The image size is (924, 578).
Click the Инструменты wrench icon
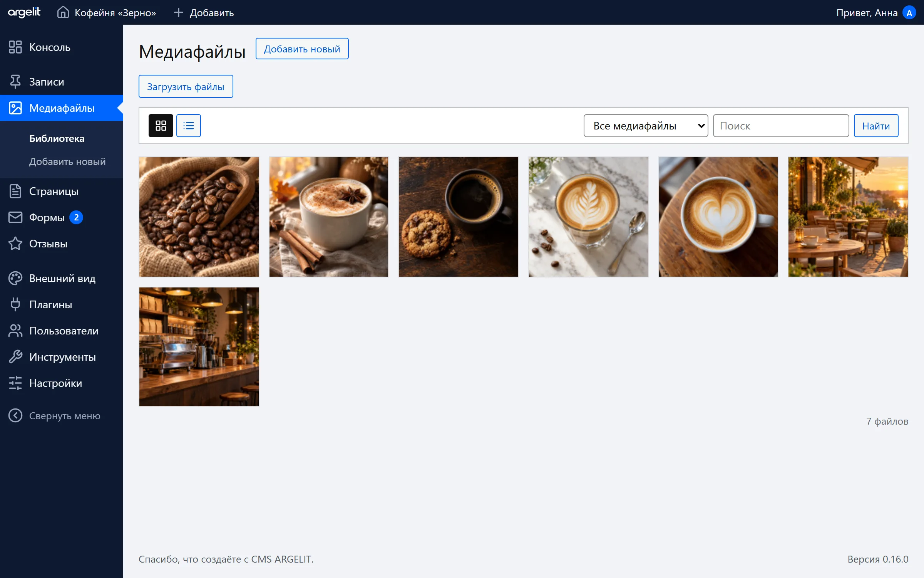point(15,357)
